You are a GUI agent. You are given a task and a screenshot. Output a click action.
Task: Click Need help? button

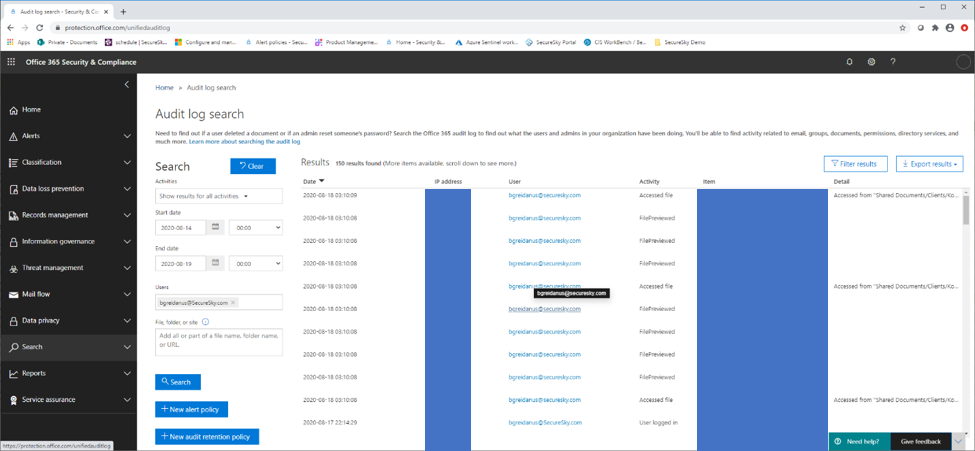pyautogui.click(x=859, y=442)
